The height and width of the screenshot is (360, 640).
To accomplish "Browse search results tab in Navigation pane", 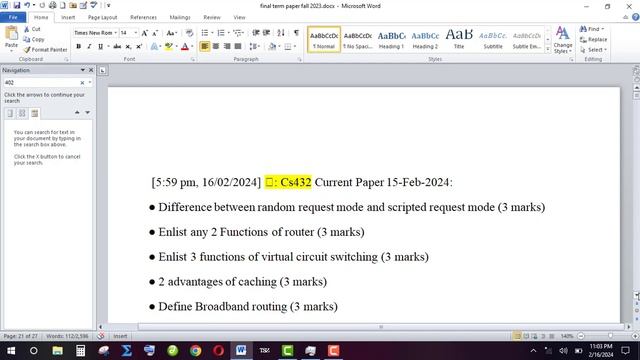I will (x=34, y=113).
